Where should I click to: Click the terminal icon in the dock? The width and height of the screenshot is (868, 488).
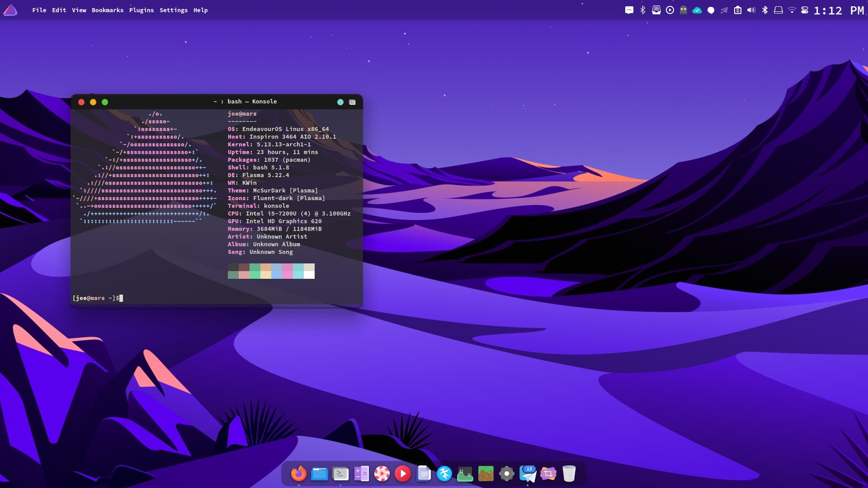[x=340, y=474]
